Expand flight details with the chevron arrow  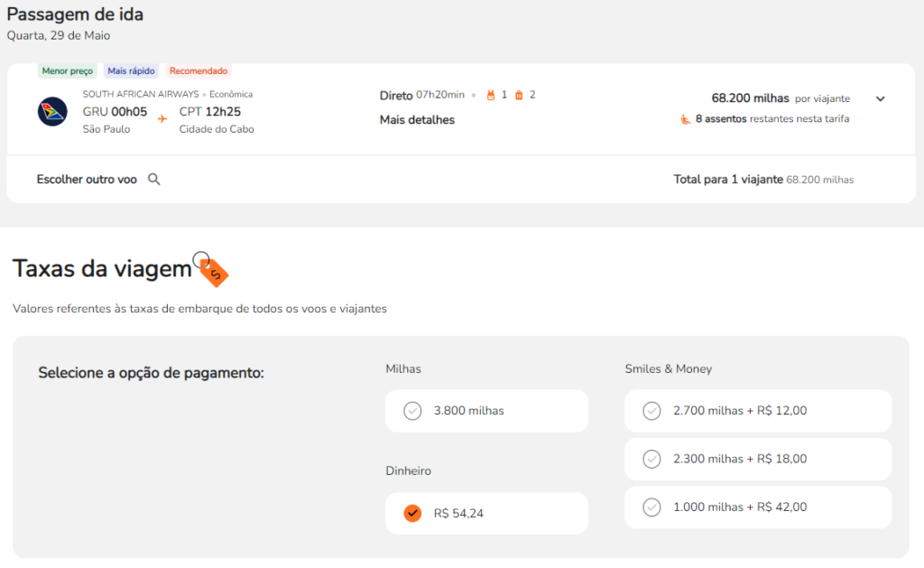point(881,99)
